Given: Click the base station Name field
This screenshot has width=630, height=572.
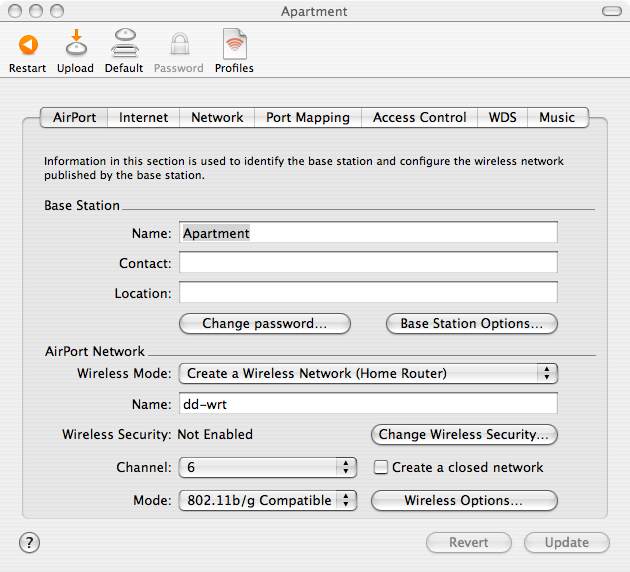Looking at the screenshot, I should (x=368, y=233).
